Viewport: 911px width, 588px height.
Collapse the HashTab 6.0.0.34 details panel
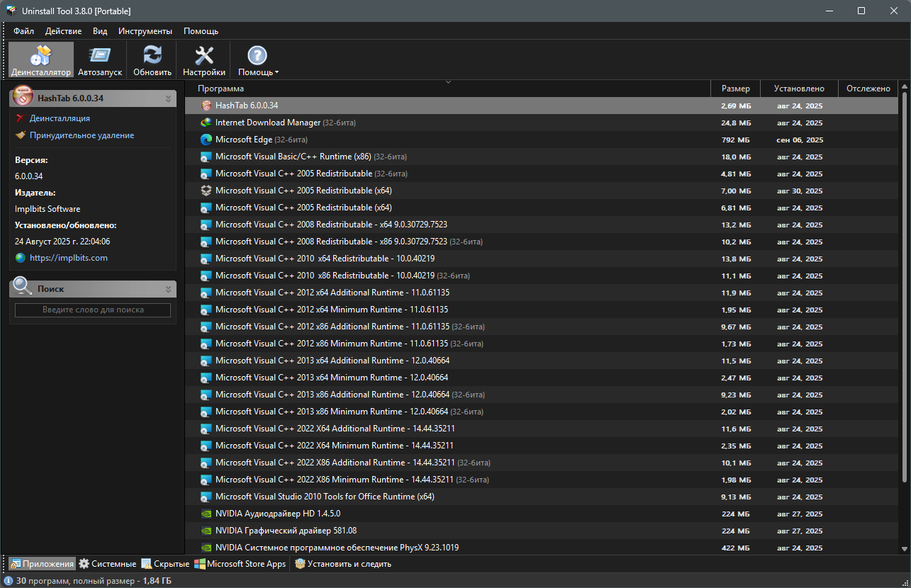tap(168, 98)
